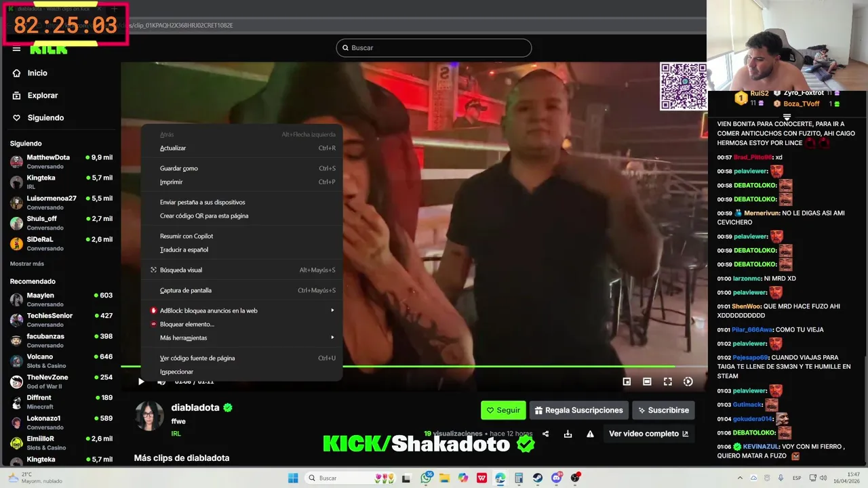Open ESP keyboard language selector
The image size is (868, 488).
(x=797, y=478)
